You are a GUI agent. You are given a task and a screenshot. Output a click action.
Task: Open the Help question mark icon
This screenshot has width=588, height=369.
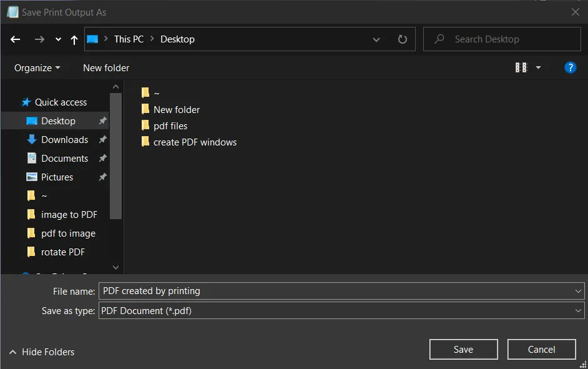tap(570, 67)
